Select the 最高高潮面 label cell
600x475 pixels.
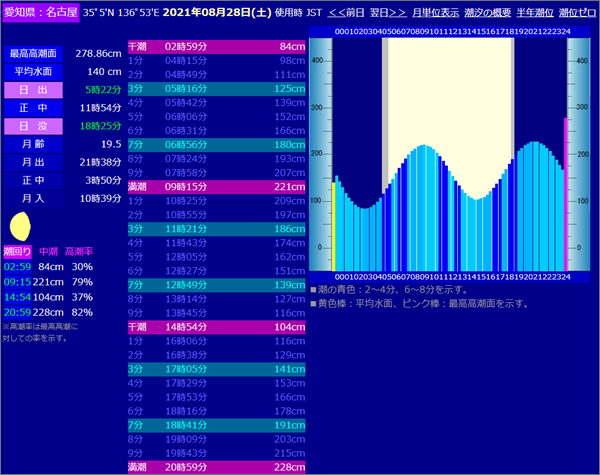(33, 54)
